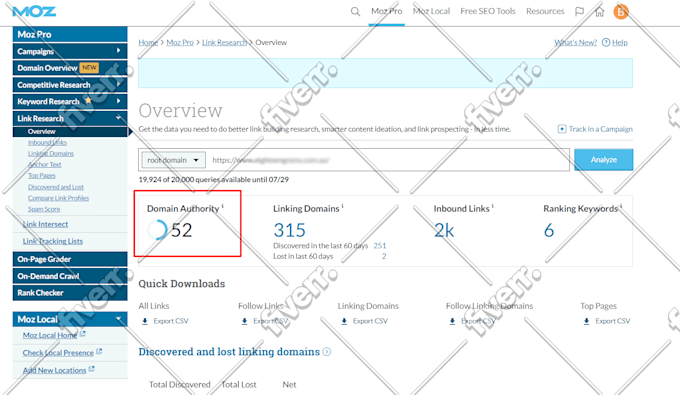The height and width of the screenshot is (395, 680).
Task: Click the Moz Pro breadcrumb link
Action: coord(180,42)
